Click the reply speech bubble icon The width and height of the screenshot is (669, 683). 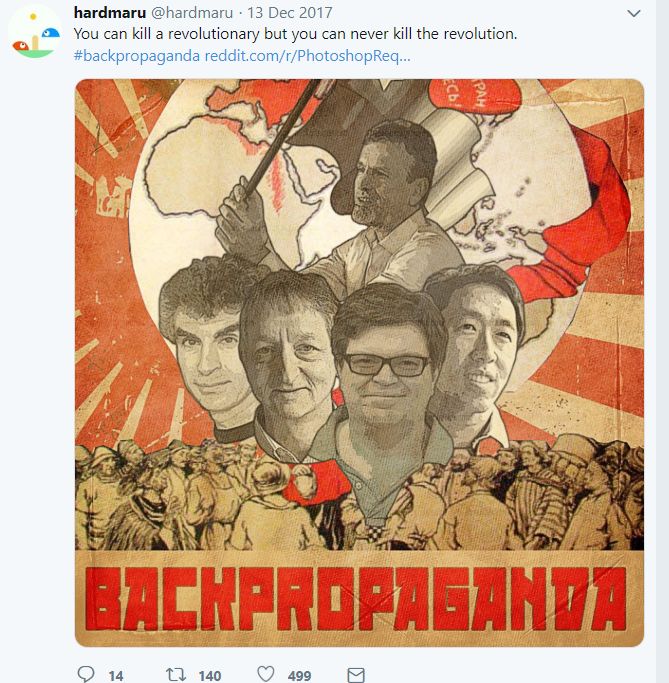point(85,673)
